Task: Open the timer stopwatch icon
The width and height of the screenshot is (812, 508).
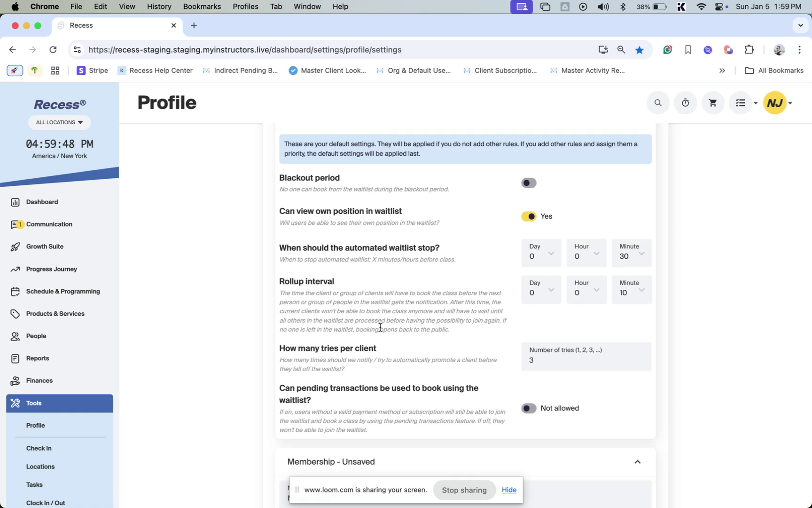Action: click(x=685, y=103)
